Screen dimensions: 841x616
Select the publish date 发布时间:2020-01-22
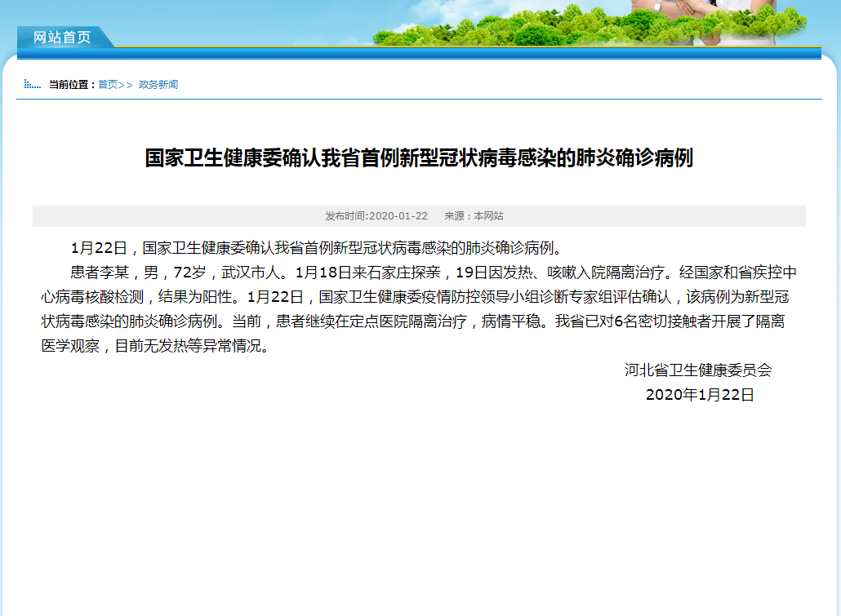pyautogui.click(x=376, y=216)
